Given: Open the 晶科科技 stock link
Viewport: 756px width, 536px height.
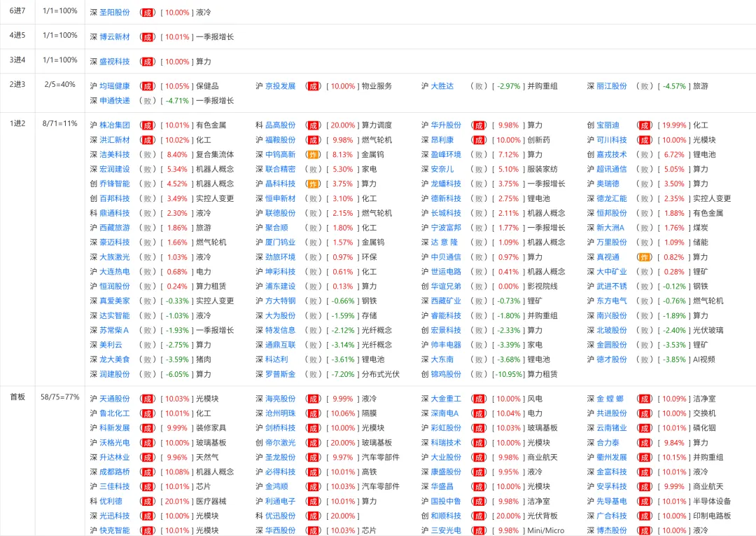Looking at the screenshot, I should point(281,184).
